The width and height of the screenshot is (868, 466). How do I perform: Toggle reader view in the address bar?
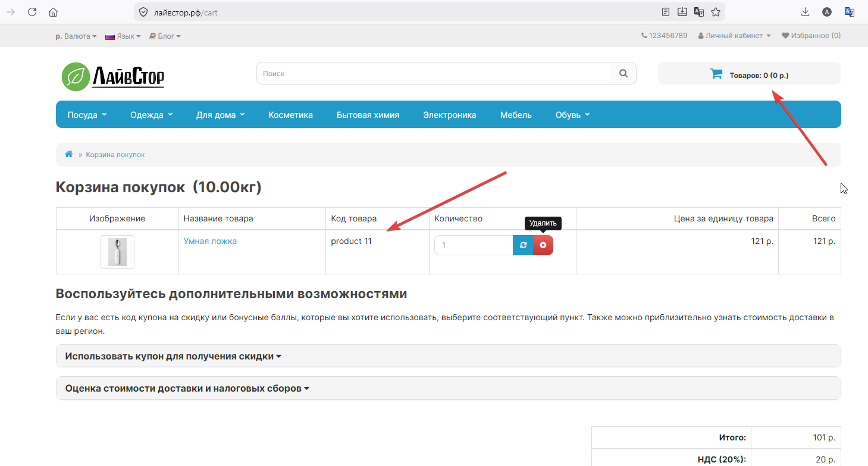click(666, 12)
